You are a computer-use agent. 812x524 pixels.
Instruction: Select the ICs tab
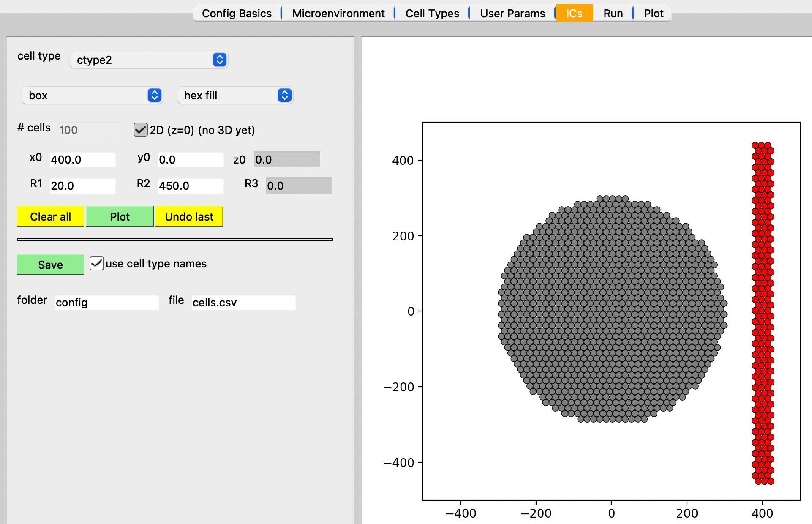point(574,13)
